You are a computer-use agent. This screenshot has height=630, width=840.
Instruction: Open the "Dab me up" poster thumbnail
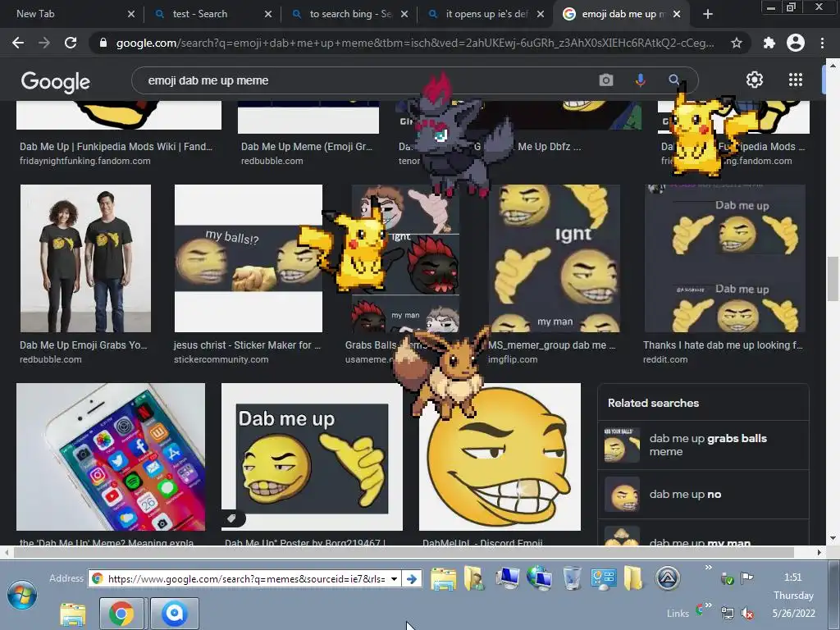pyautogui.click(x=312, y=456)
